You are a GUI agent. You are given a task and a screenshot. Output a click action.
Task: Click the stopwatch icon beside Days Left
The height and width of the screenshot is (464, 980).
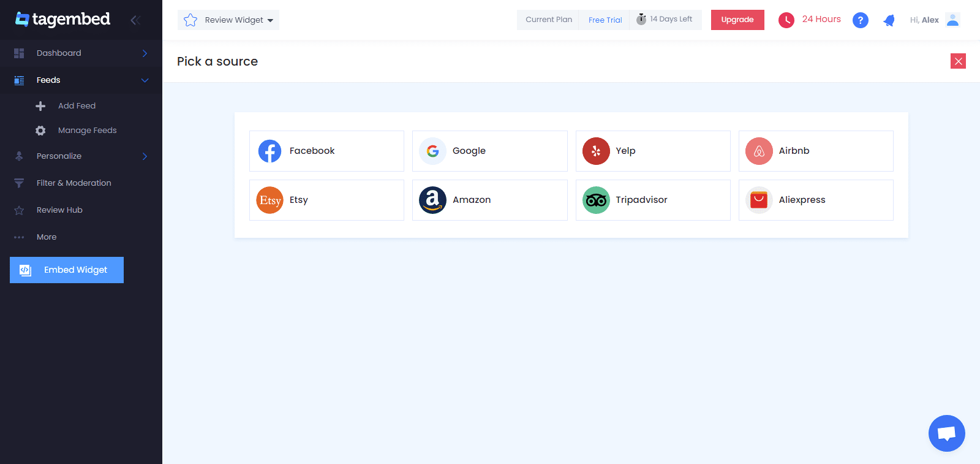point(641,19)
